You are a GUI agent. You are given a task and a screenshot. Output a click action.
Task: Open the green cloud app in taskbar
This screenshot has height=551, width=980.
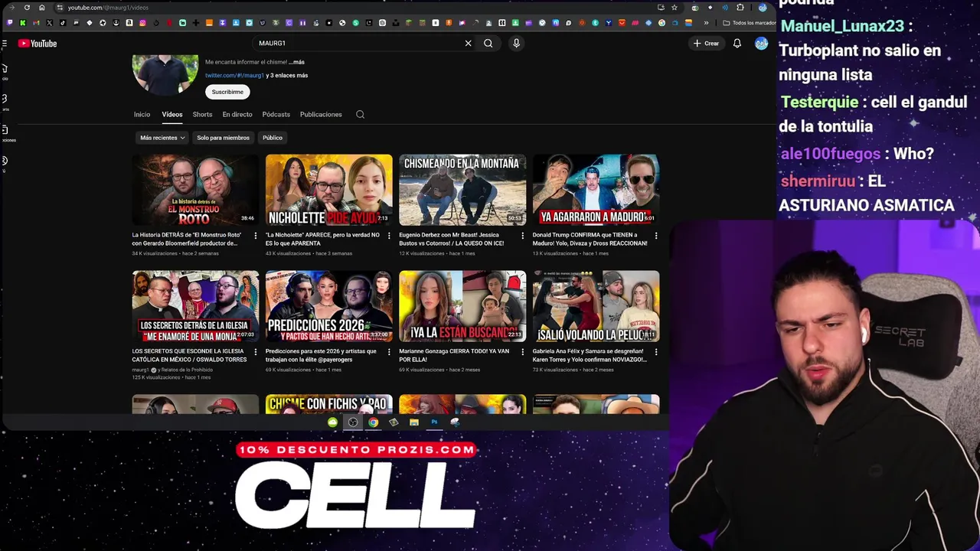tap(332, 422)
